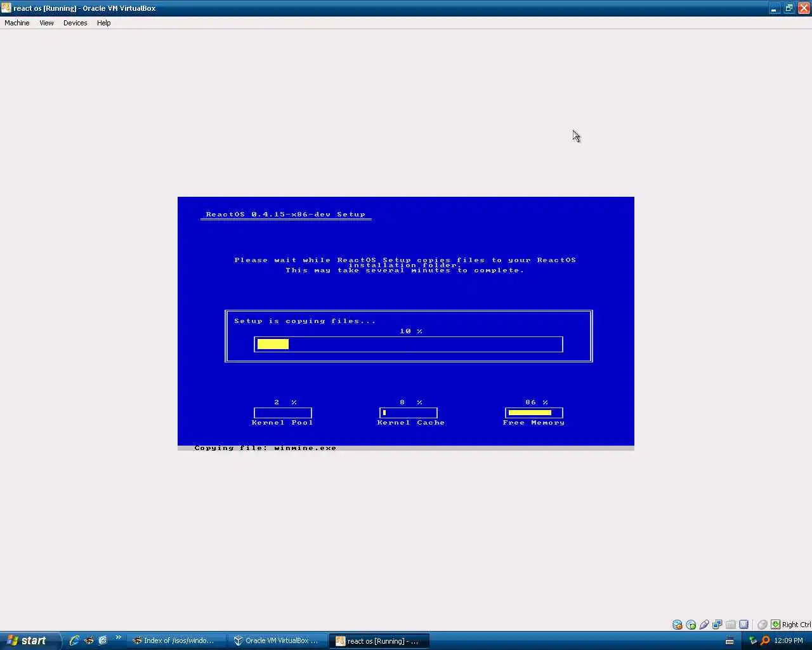
Task: Click the 12:09 PM system clock
Action: (x=788, y=640)
